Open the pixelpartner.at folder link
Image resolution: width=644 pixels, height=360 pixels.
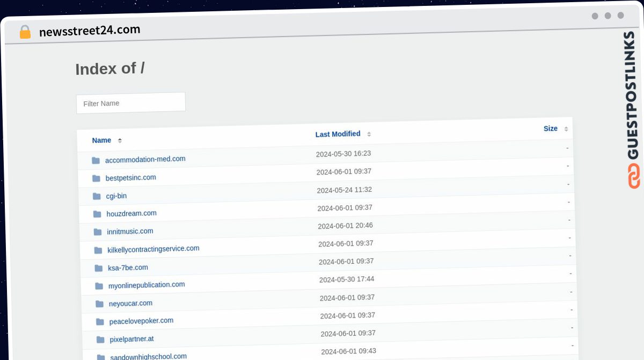coord(131,339)
